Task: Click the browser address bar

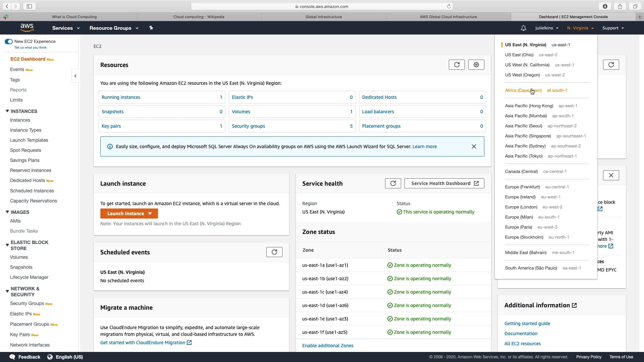Action: (x=322, y=6)
